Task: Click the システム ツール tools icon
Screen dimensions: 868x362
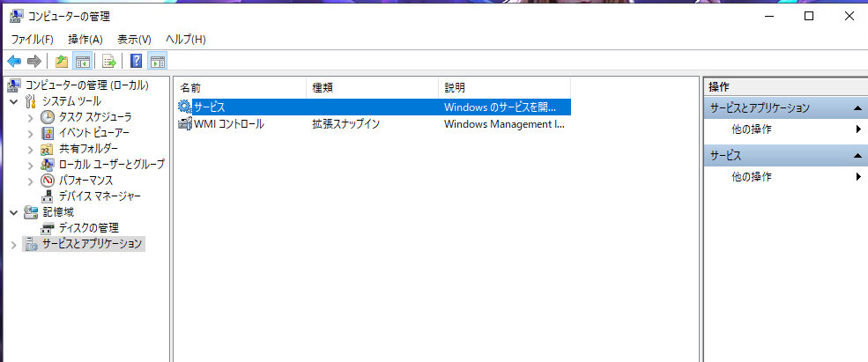Action: [x=32, y=101]
